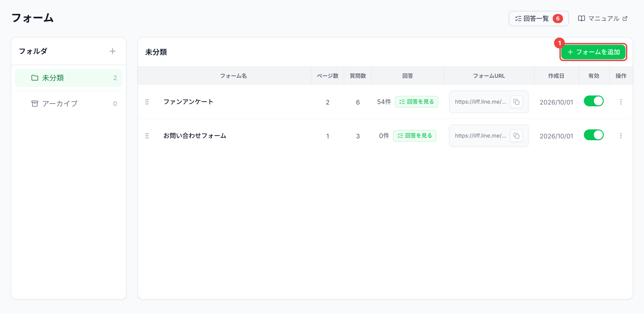Copy the URL of ファンアンケート
Image resolution: width=644 pixels, height=314 pixels.
[x=516, y=102]
